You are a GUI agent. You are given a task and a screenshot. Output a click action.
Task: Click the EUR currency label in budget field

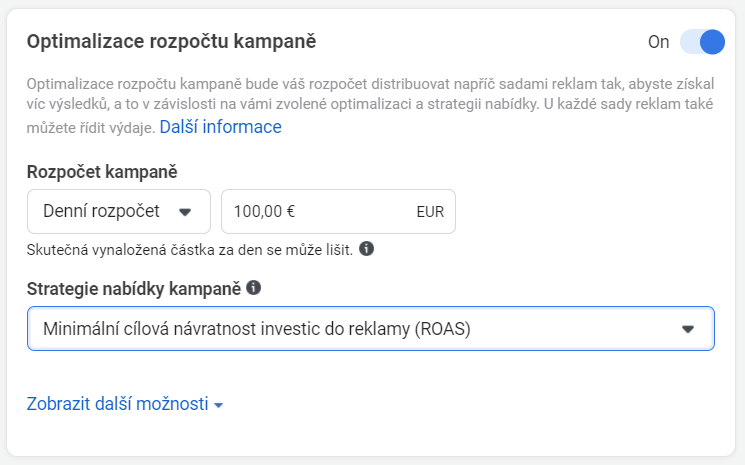pos(430,212)
